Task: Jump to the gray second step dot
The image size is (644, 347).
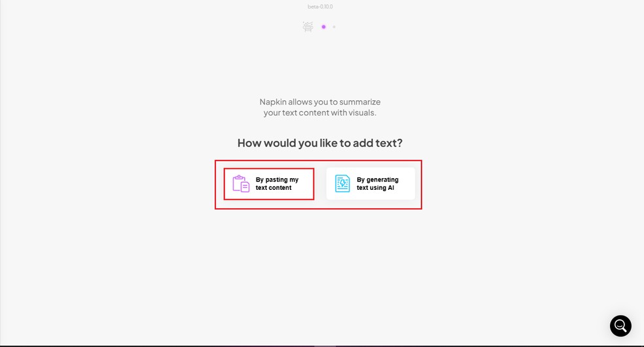Action: click(x=334, y=27)
